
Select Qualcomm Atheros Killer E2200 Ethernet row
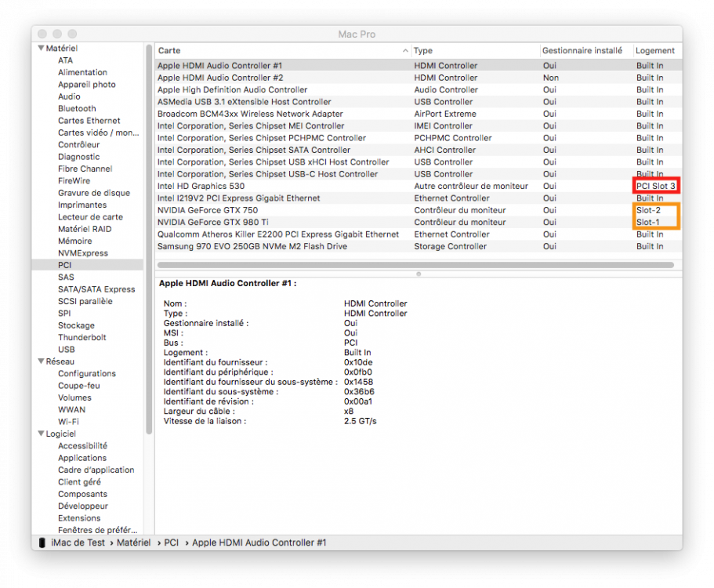pyautogui.click(x=419, y=234)
